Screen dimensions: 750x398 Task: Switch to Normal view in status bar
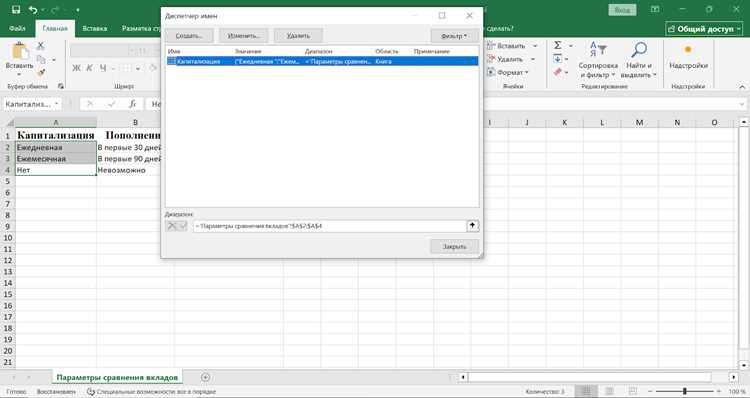click(586, 392)
